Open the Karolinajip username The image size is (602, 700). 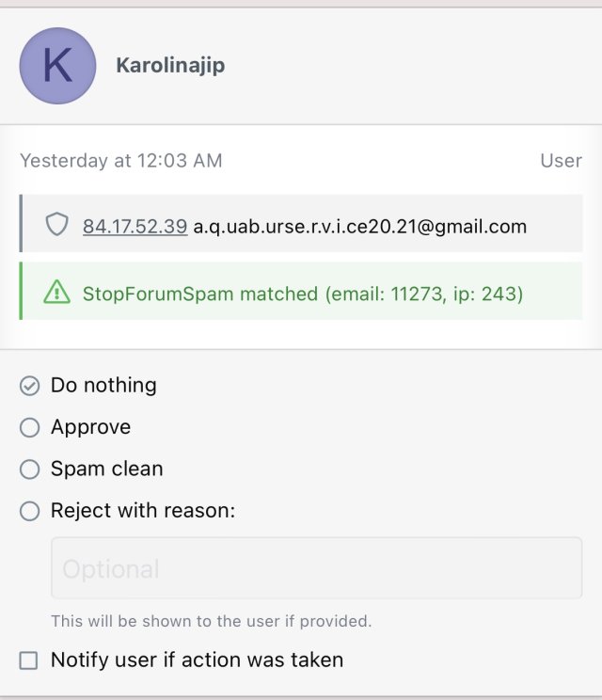[x=170, y=66]
